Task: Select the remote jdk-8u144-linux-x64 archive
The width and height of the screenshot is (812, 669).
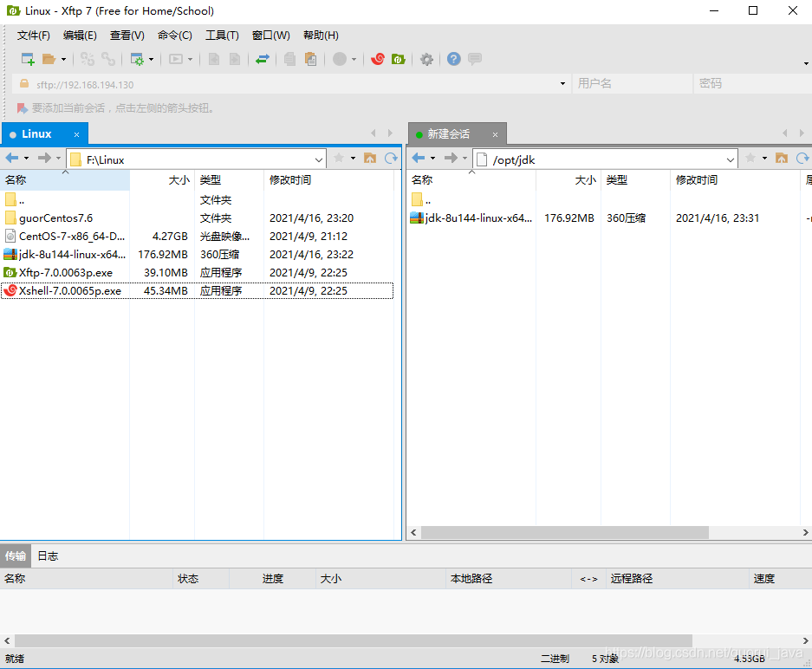Action: (471, 218)
